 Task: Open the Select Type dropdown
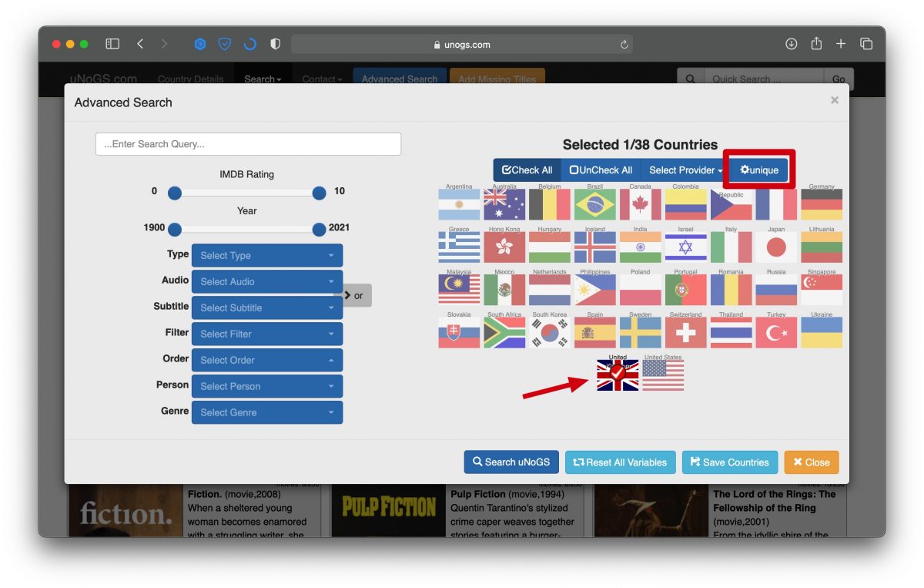[267, 256]
